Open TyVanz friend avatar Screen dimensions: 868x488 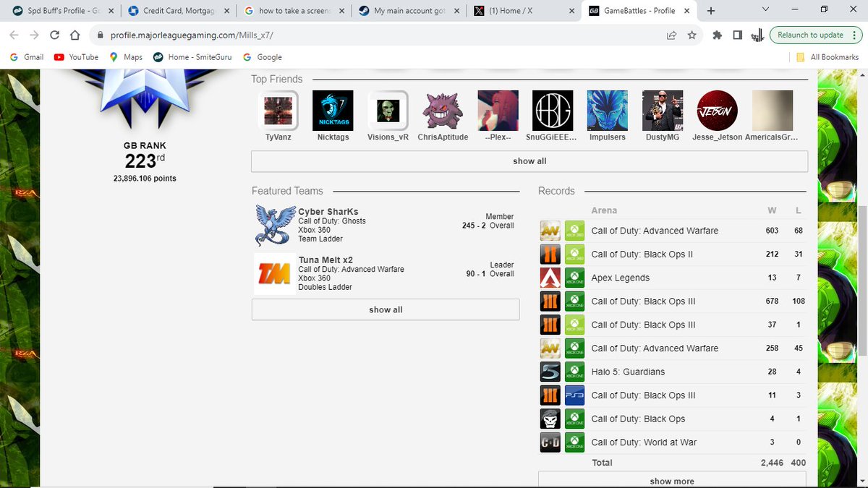(x=278, y=111)
